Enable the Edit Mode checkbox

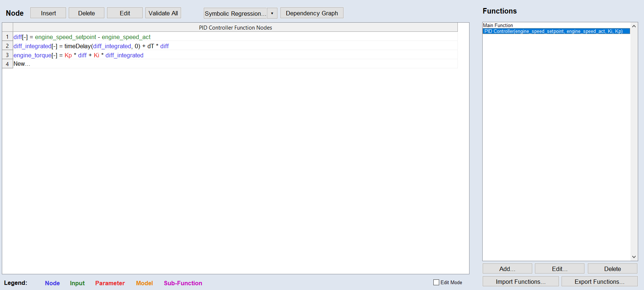coord(436,282)
